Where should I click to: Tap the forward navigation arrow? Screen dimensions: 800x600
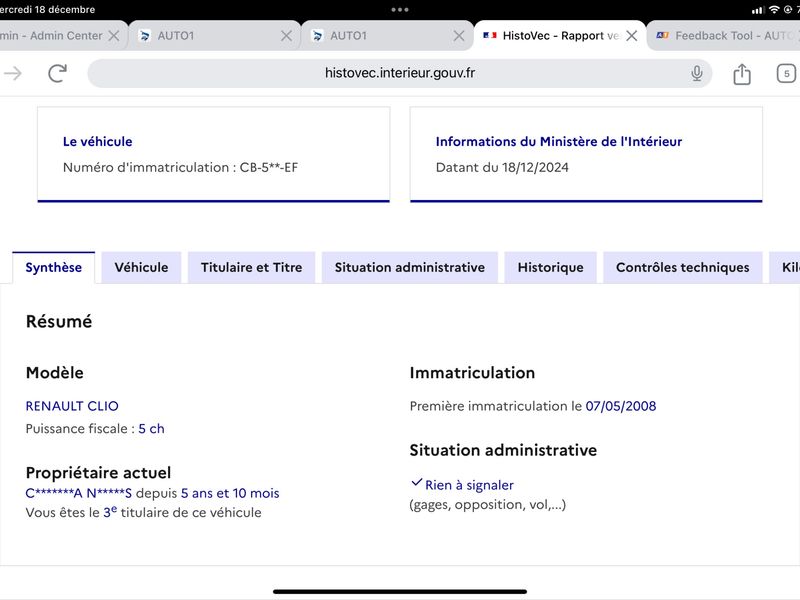coord(13,73)
